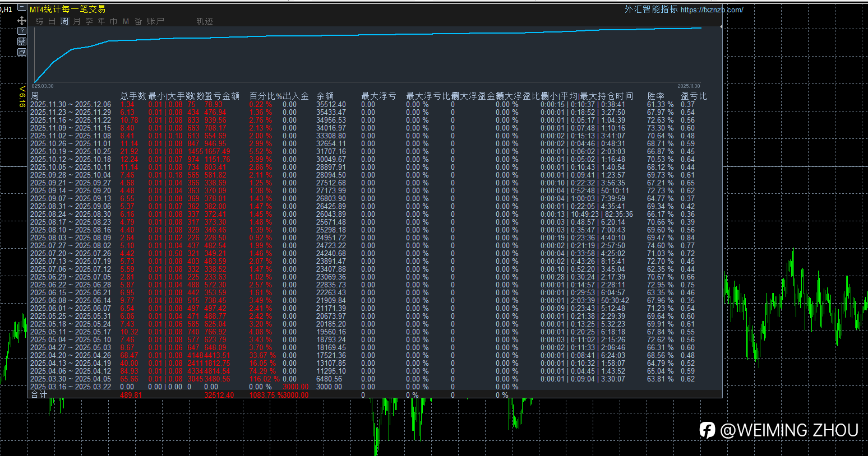This screenshot has width=868, height=456.
Task: Switch to the 综 summary tab
Action: click(x=40, y=21)
